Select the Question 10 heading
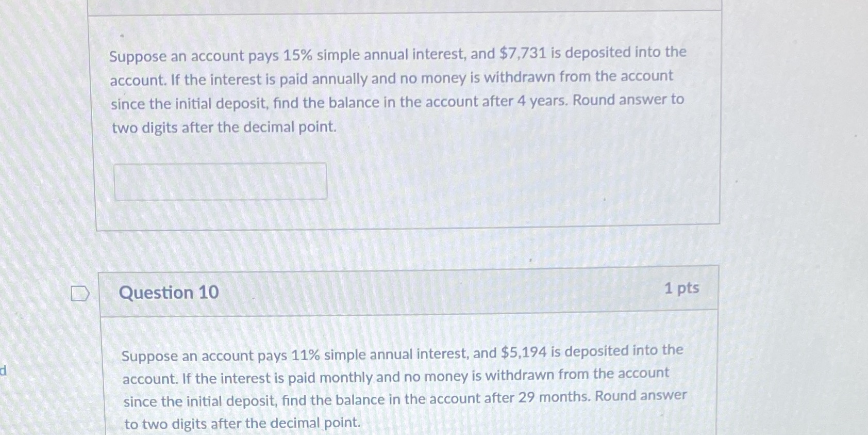The height and width of the screenshot is (435, 868). coord(169,293)
